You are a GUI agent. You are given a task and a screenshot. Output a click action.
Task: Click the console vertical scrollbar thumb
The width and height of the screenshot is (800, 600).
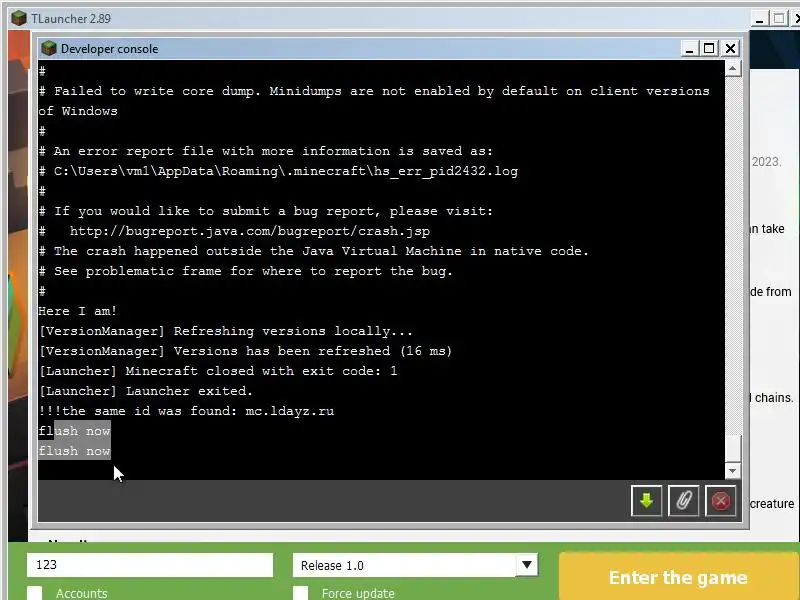pyautogui.click(x=733, y=449)
